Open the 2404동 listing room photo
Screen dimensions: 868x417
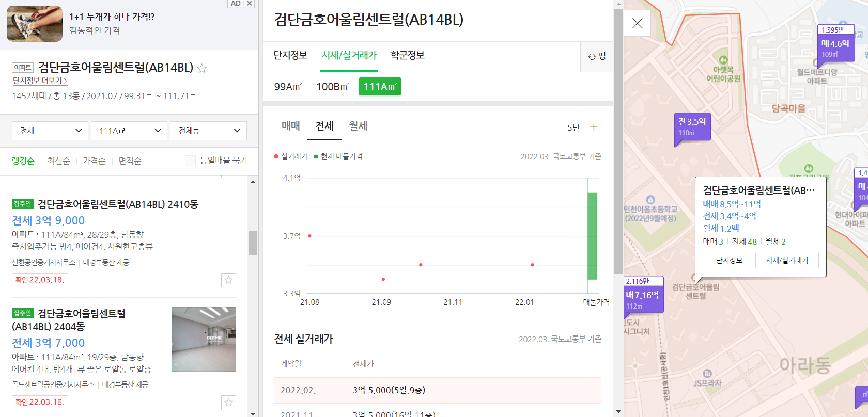click(x=204, y=339)
